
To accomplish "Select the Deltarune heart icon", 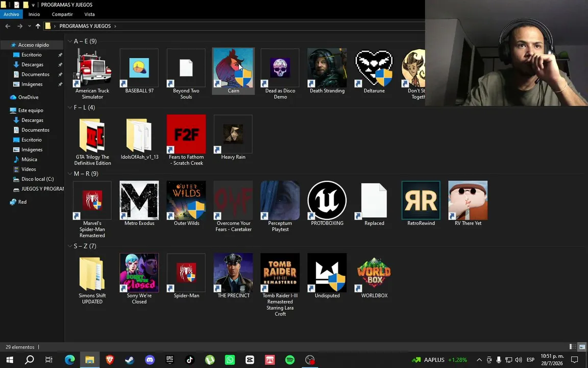I will (374, 72).
